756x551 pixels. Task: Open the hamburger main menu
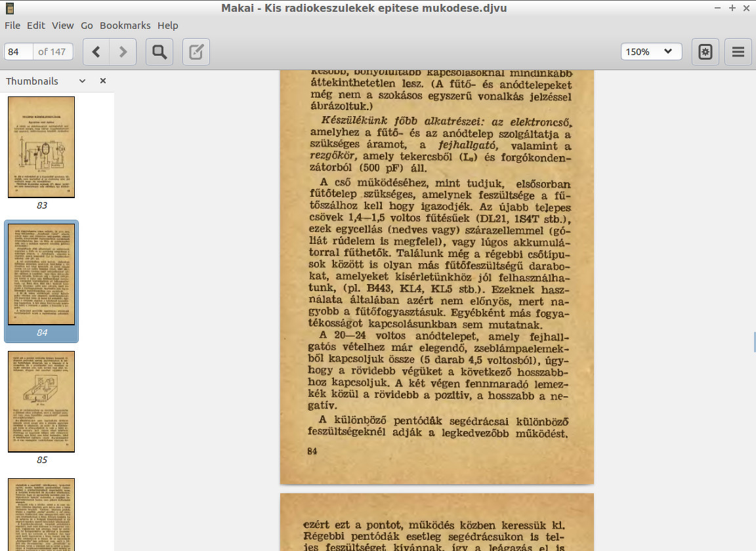coord(738,52)
